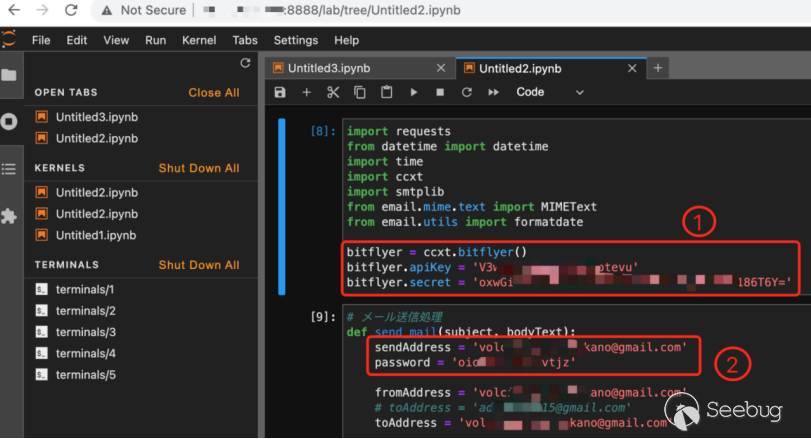Insert a cell below with plus icon

point(306,92)
